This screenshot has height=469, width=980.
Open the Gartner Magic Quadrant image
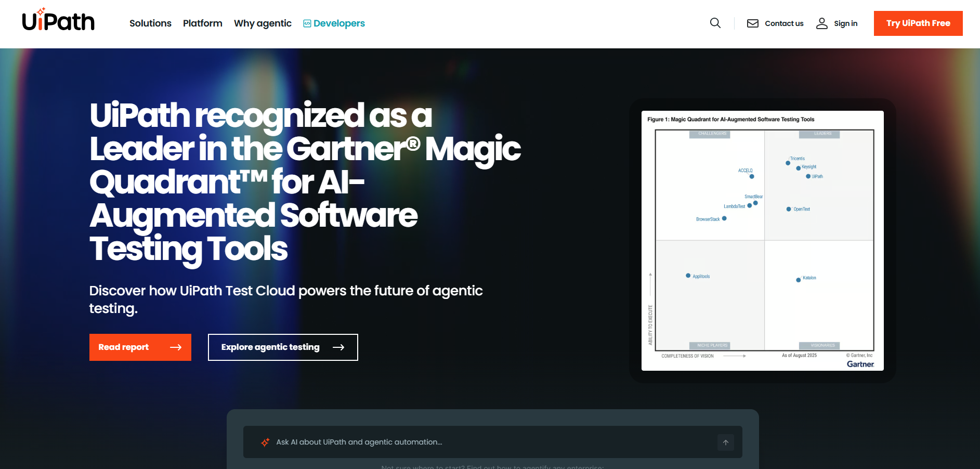pyautogui.click(x=762, y=241)
